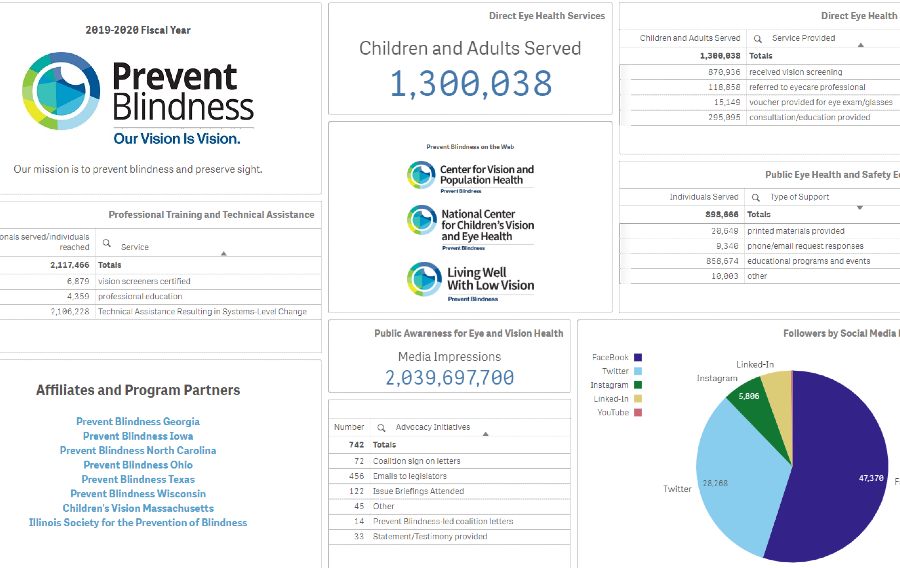
Task: Click advocacy totals value 742
Action: coord(356,445)
